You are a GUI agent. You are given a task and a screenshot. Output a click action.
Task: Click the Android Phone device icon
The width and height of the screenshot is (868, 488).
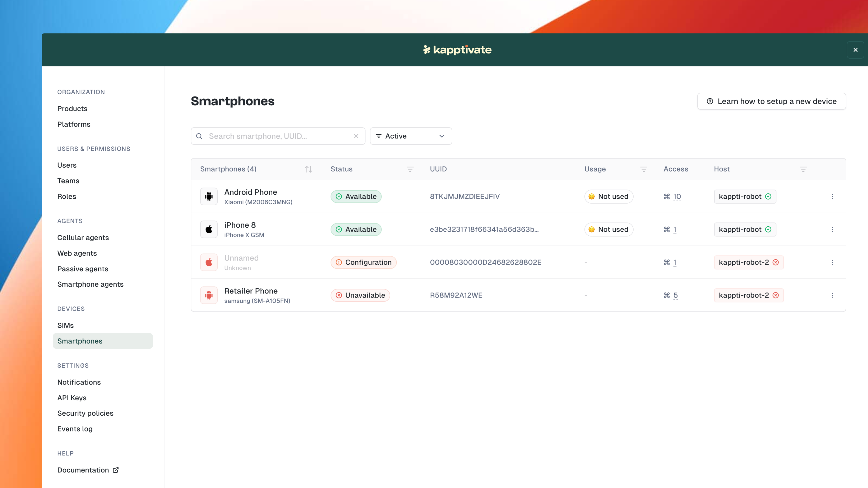tap(209, 196)
